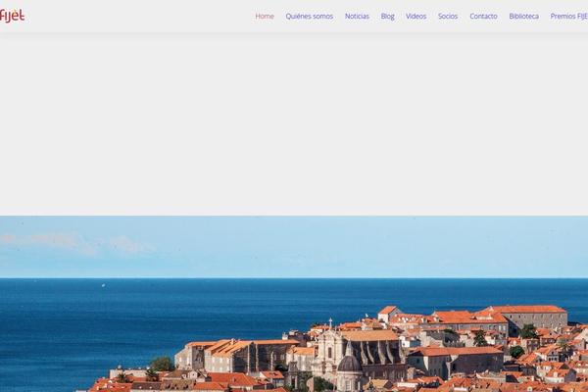Open the Noticias section

coord(357,16)
